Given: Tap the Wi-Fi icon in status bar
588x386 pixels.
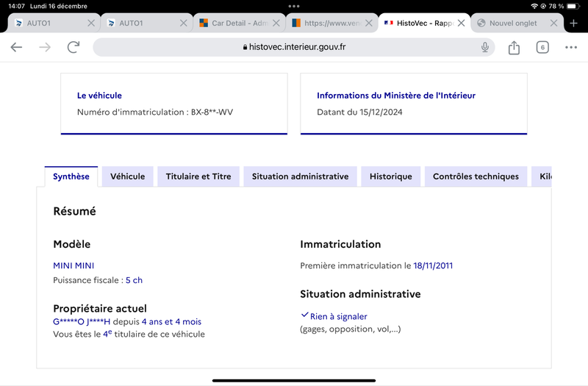Looking at the screenshot, I should coord(534,6).
